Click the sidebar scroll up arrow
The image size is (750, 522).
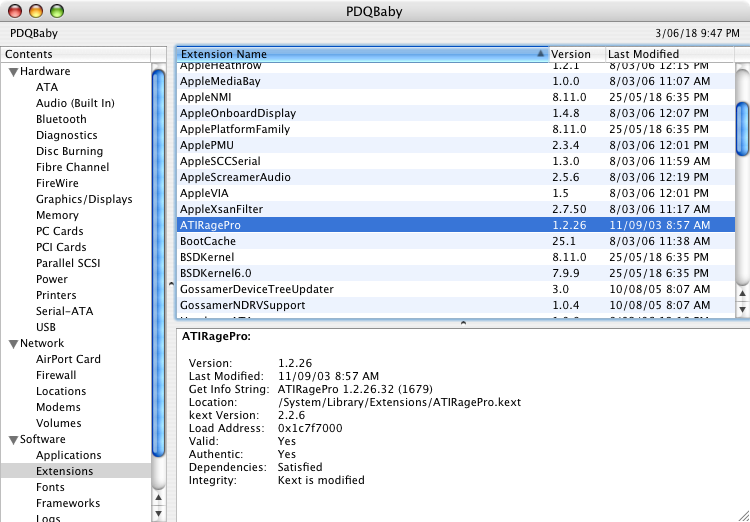click(158, 498)
